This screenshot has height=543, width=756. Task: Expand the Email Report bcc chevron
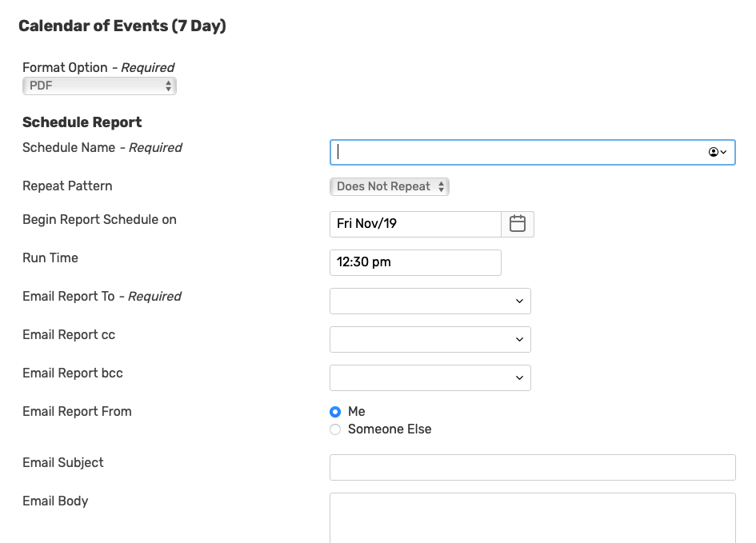pyautogui.click(x=519, y=378)
